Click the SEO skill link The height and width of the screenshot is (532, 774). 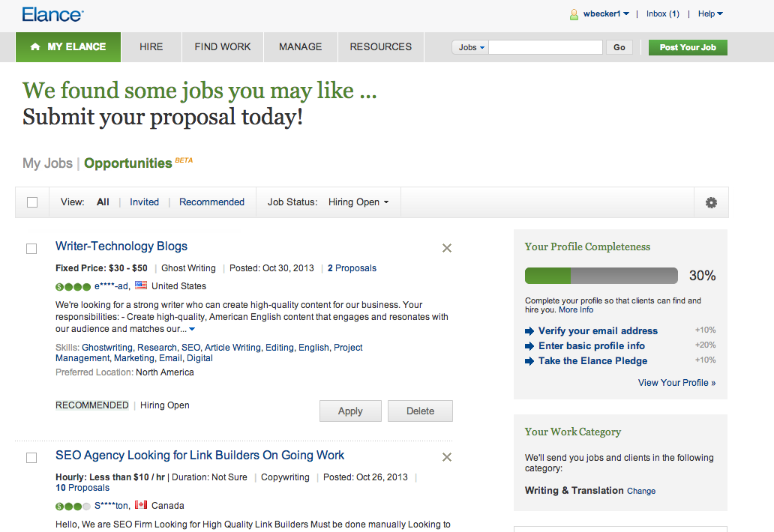pos(190,348)
